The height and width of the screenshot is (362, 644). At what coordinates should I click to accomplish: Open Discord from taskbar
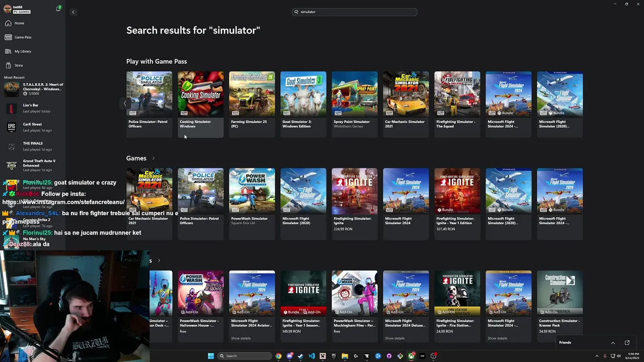[x=290, y=356]
